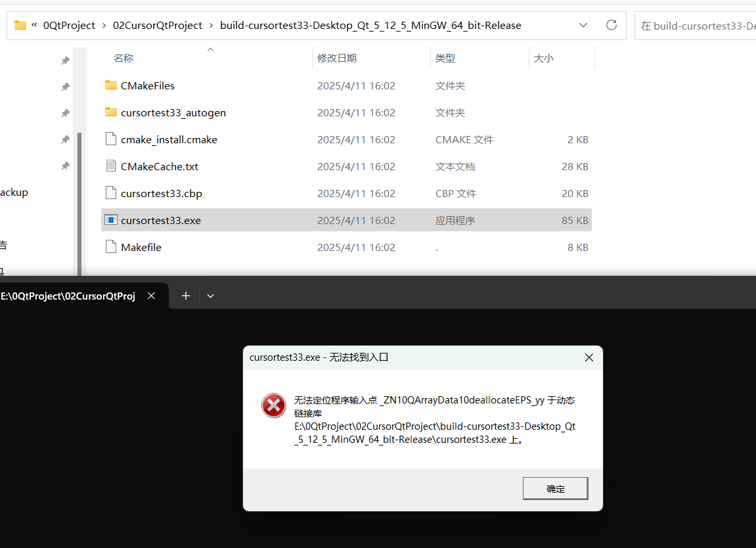Click the Makefile file icon

click(111, 247)
